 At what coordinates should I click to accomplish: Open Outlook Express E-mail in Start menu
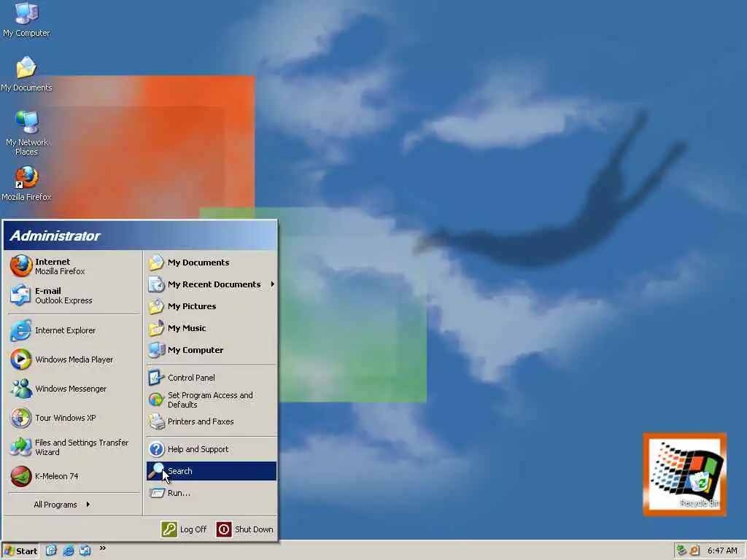(74, 295)
